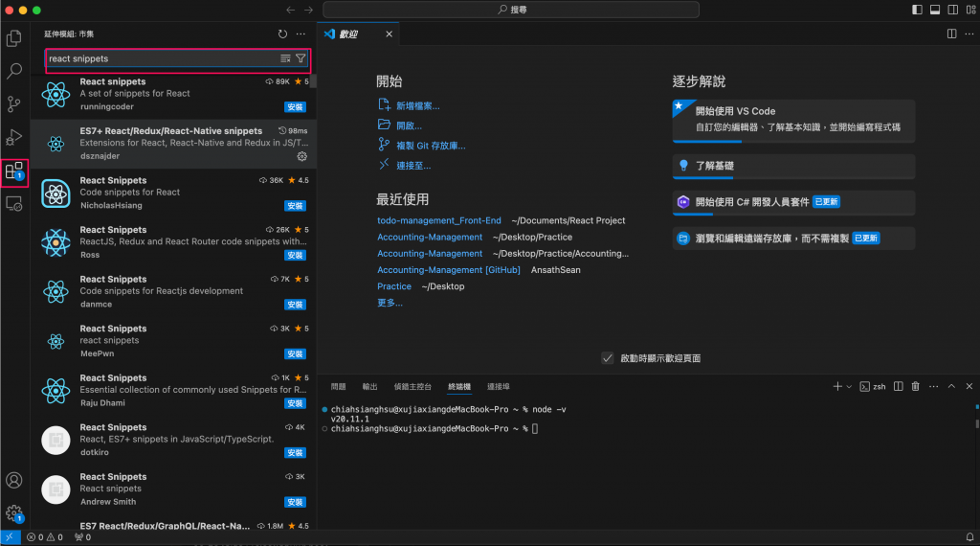Open the Extensions view icon
Viewport: 980px width, 546px height.
pos(13,171)
